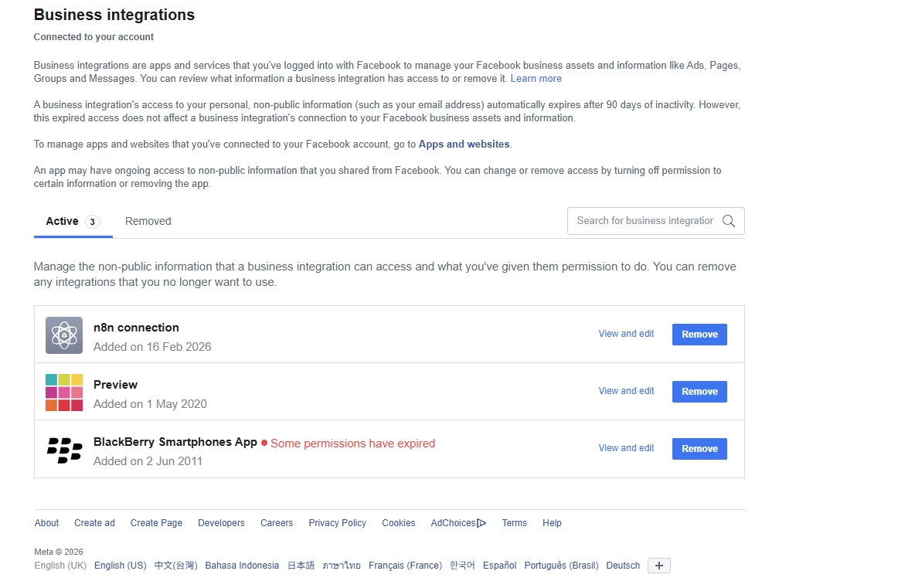Click the Preview app colorful grid icon
Image resolution: width=898 pixels, height=588 pixels.
coord(64,393)
